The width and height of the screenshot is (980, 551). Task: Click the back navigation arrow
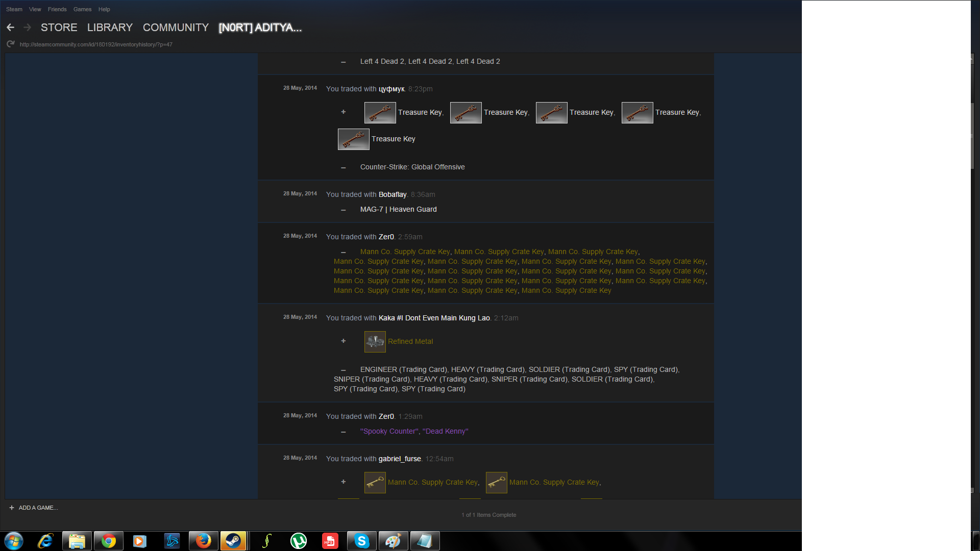(10, 28)
